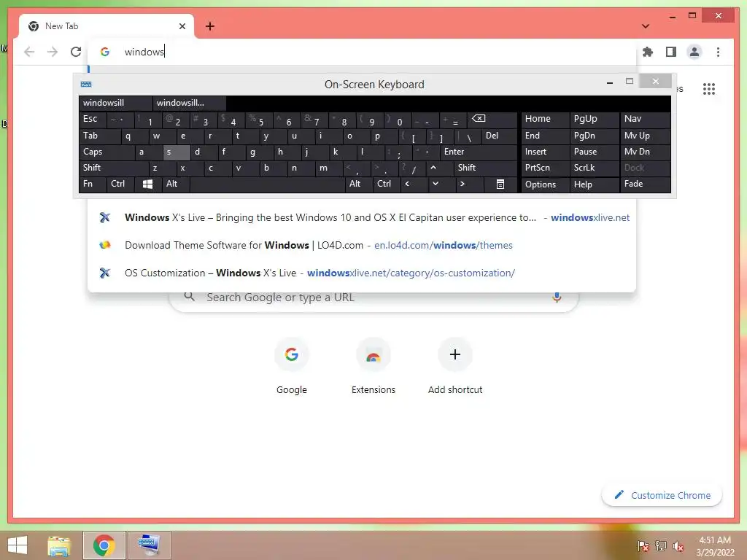Click the Home key
This screenshot has height=560, width=747.
tap(546, 119)
